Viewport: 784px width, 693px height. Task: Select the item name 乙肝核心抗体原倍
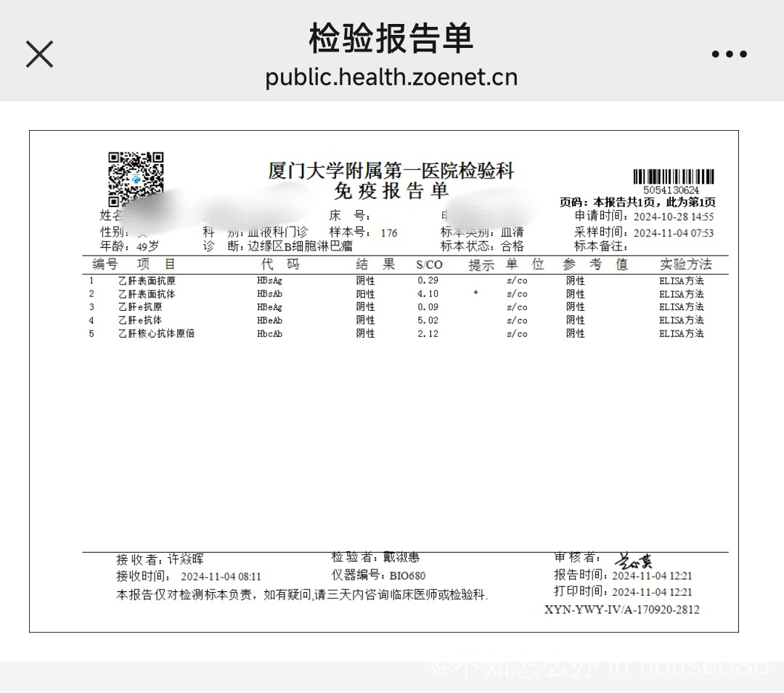[156, 333]
